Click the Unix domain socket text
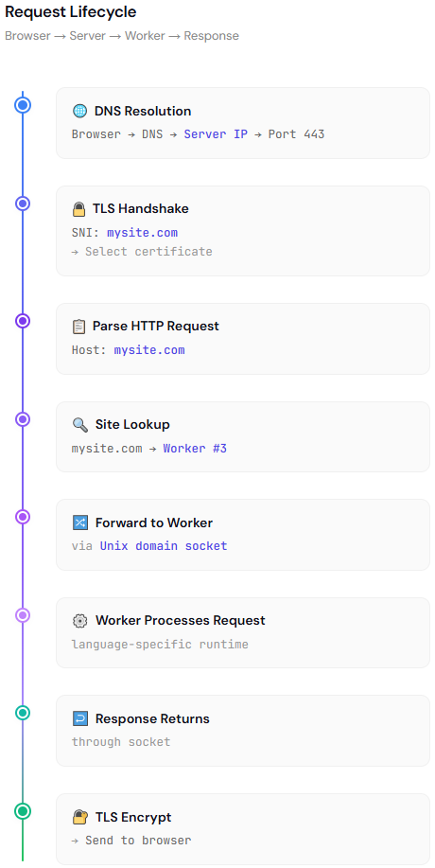Screen dimensions: 435x868 164,546
